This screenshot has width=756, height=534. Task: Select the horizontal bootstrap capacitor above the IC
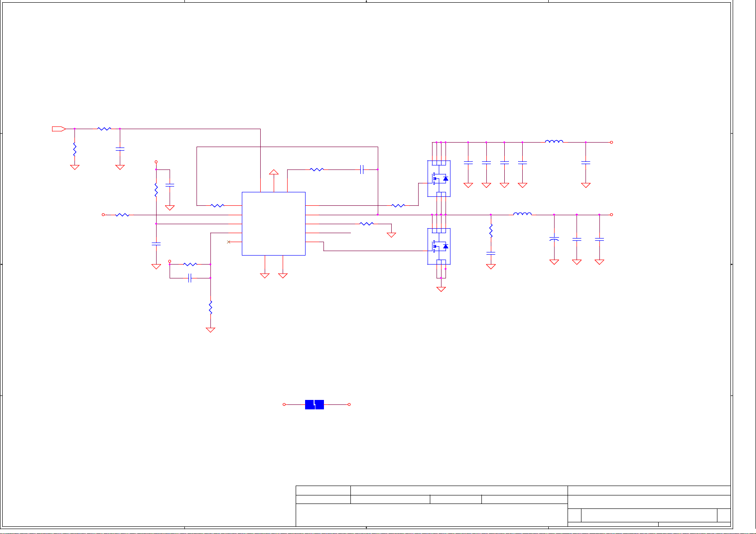tap(363, 169)
